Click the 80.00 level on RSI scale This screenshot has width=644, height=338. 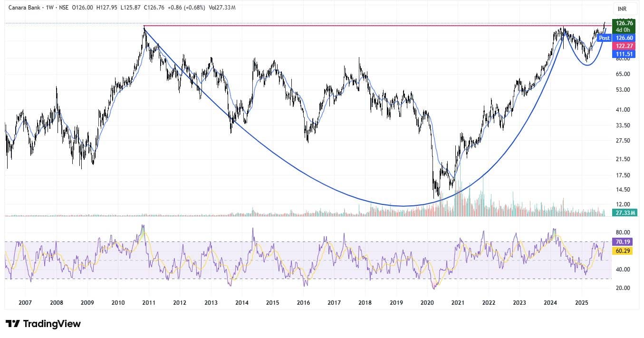622,233
